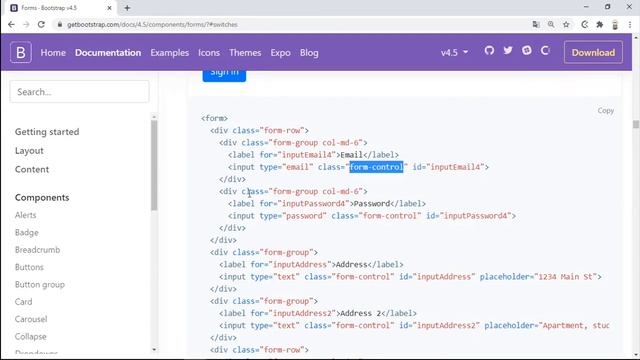This screenshot has width=640, height=360.
Task: Click the "inputAddress2" for attribute text in the label line
Action: click(302, 313)
